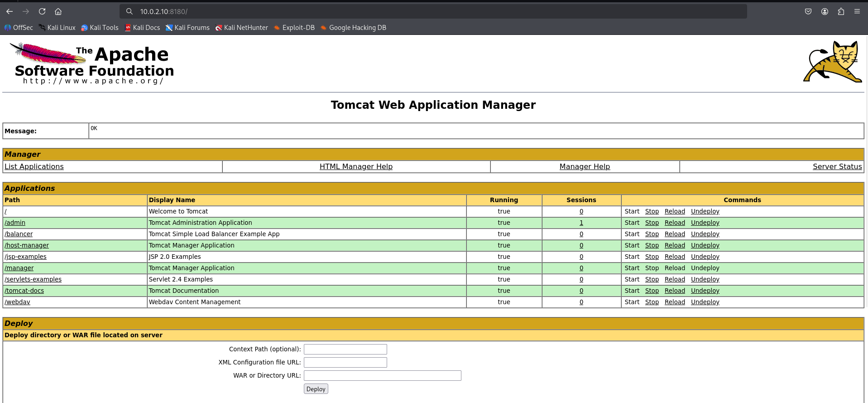This screenshot has width=868, height=403.
Task: Stop the Welcome to Tomcat application
Action: point(652,211)
